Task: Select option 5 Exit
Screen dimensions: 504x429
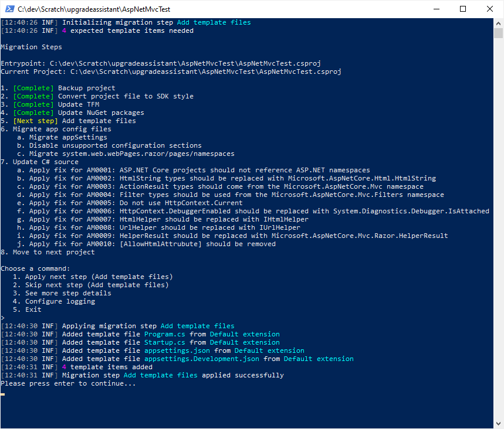Action: (x=33, y=309)
